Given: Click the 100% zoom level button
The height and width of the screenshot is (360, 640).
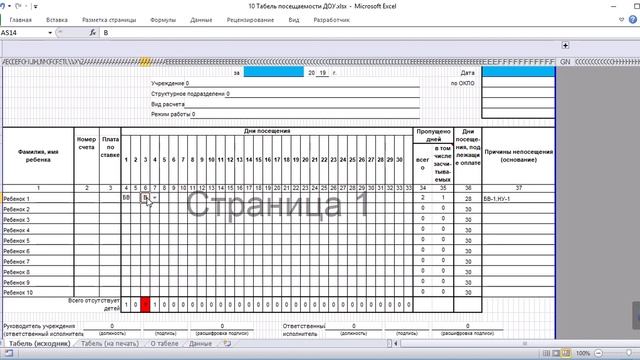Looking at the screenshot, I should 582,353.
